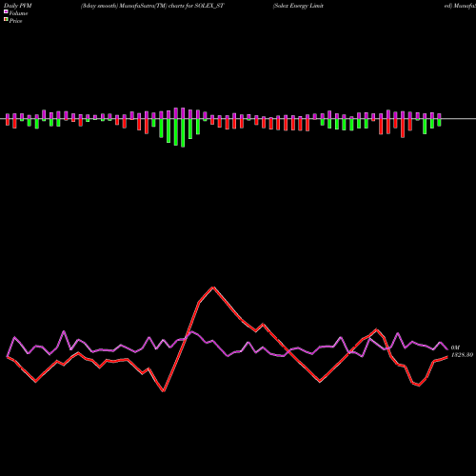Click the magenta Volume legend swatch
This screenshot has height=476, width=476.
6,11
